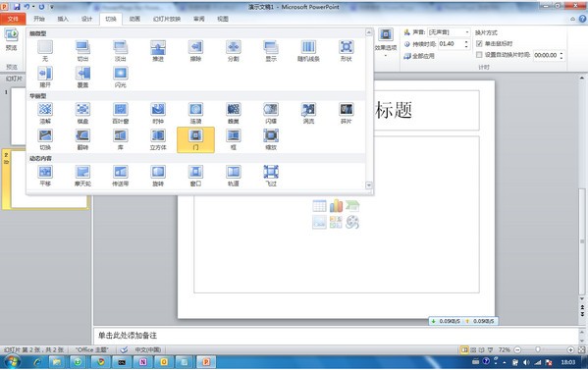Apply the 随机线条 random bars transition
Viewport: 588px width, 370px height.
[308, 51]
